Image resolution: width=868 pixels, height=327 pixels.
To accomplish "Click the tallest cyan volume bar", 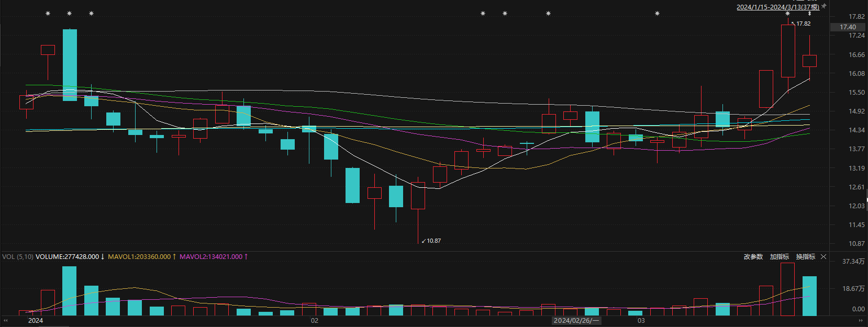I will pos(70,291).
